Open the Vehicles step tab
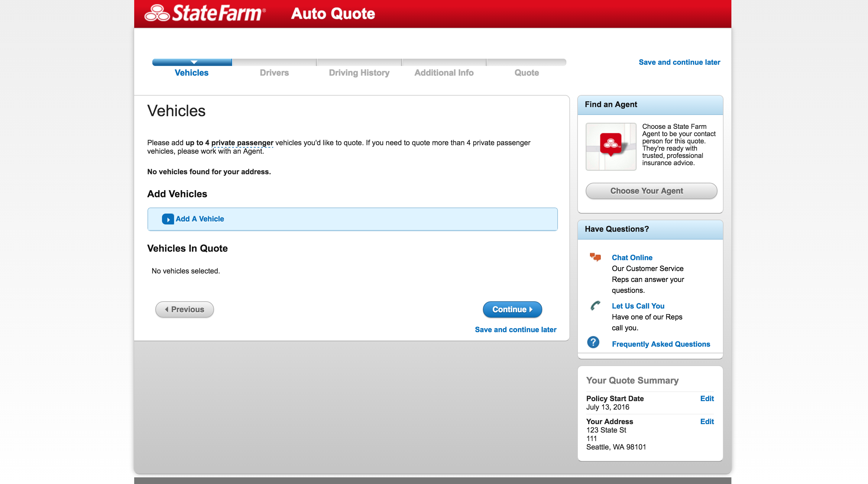The image size is (868, 484). tap(191, 73)
